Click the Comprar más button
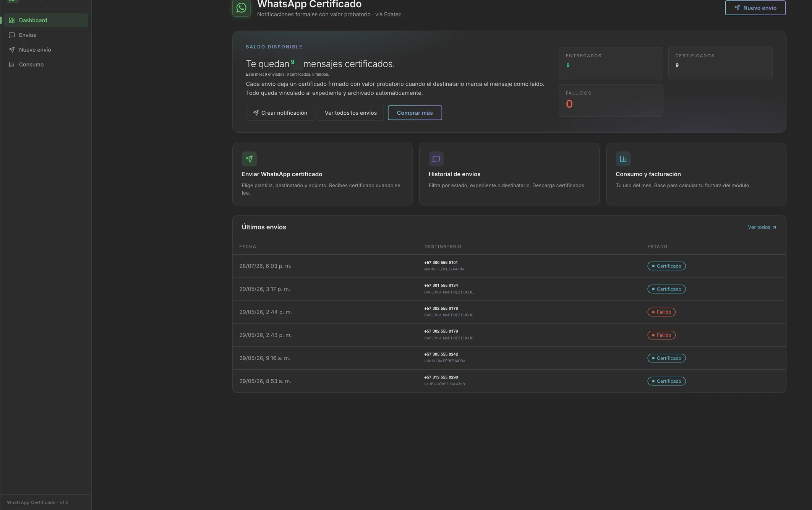Viewport: 812px width, 510px height. [x=415, y=113]
